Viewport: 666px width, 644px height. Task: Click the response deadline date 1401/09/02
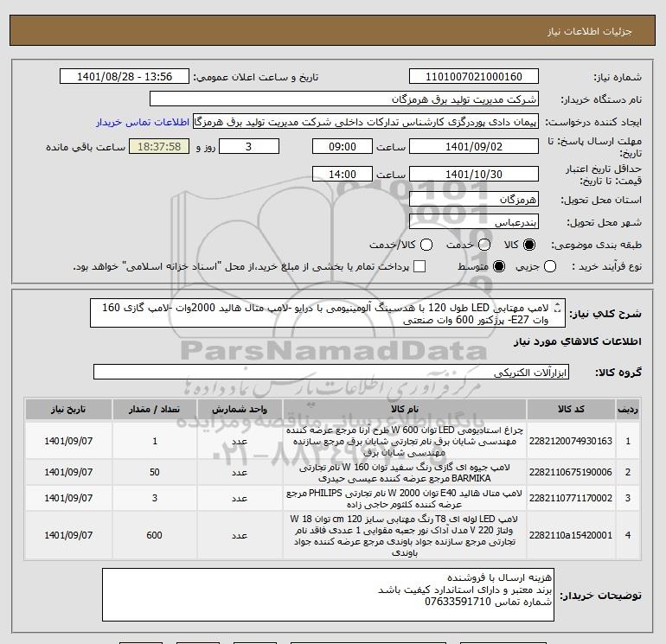474,146
